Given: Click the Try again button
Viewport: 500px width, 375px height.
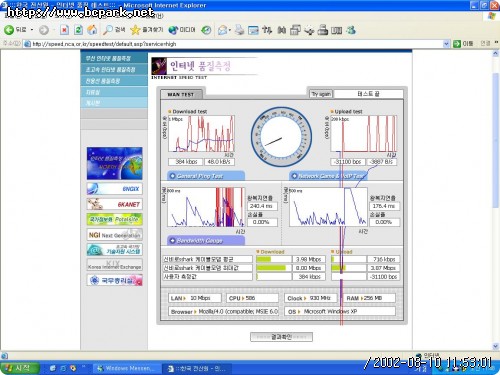Looking at the screenshot, I should click(x=321, y=94).
